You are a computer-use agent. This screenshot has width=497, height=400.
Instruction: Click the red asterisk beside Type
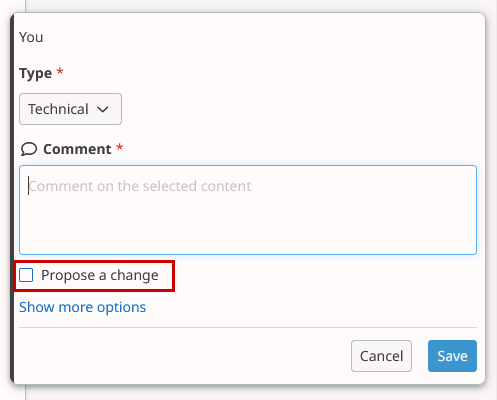click(60, 71)
